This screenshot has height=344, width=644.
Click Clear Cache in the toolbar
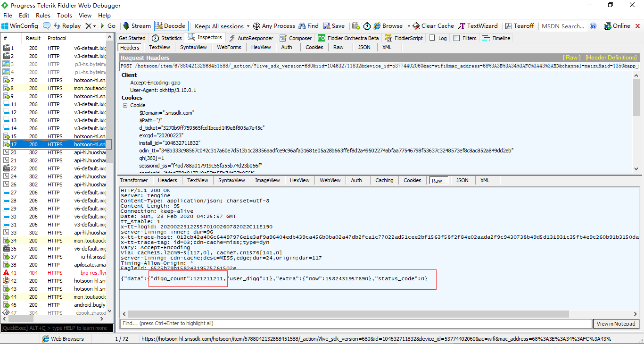pyautogui.click(x=433, y=26)
